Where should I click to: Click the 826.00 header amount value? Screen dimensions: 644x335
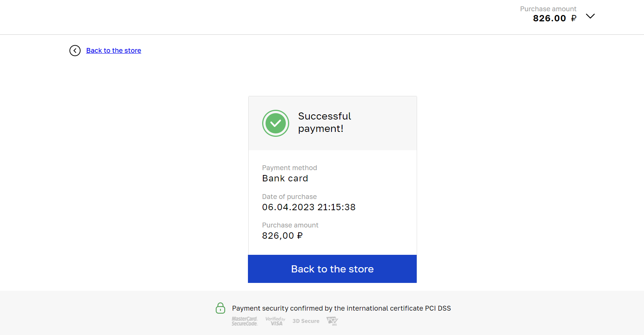(549, 18)
